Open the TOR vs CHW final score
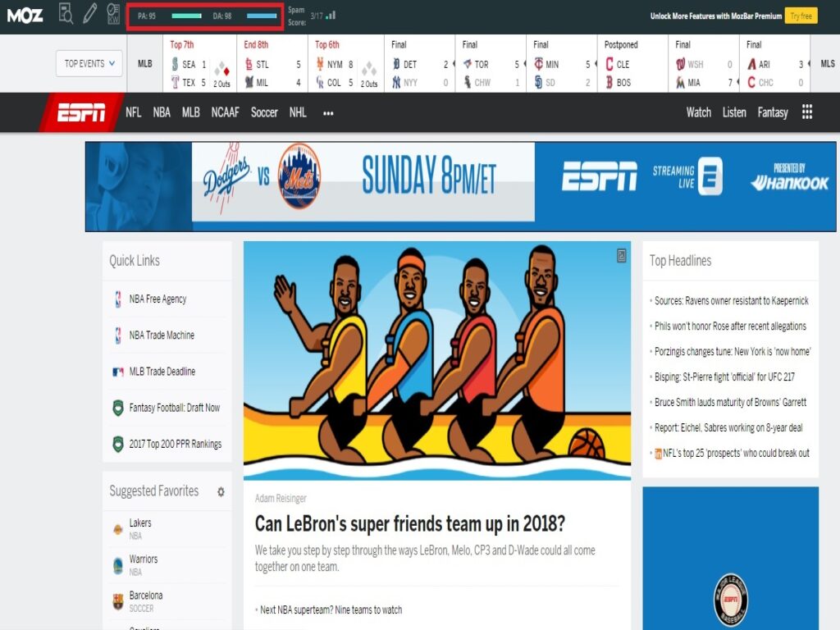This screenshot has height=630, width=840. click(x=491, y=63)
